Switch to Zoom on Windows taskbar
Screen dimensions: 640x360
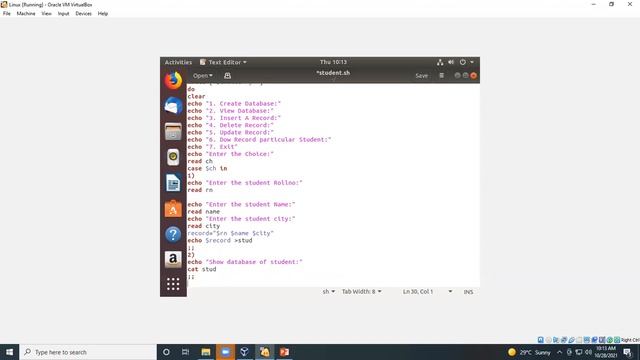coord(225,352)
